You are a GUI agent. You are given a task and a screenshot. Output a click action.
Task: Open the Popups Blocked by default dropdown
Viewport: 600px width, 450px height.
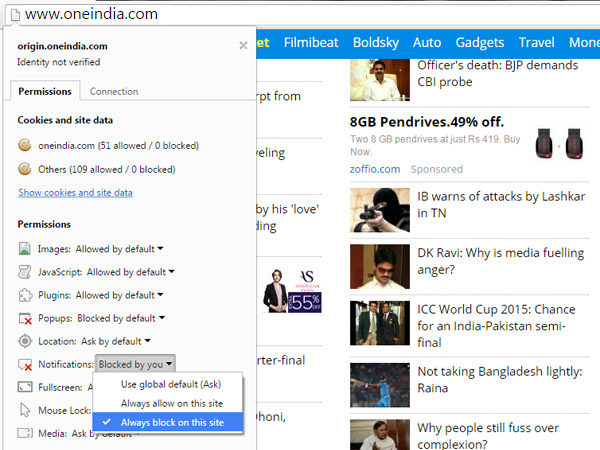tap(120, 318)
